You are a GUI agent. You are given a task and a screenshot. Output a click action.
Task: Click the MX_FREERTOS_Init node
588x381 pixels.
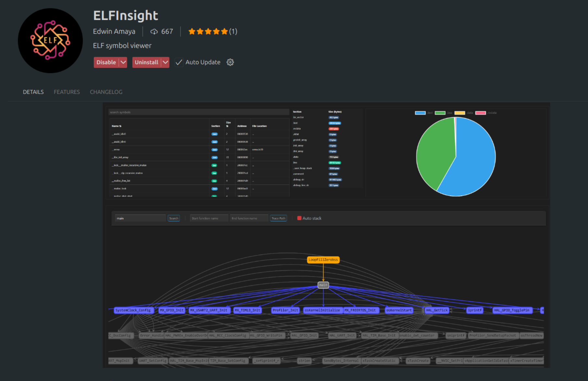tap(360, 310)
